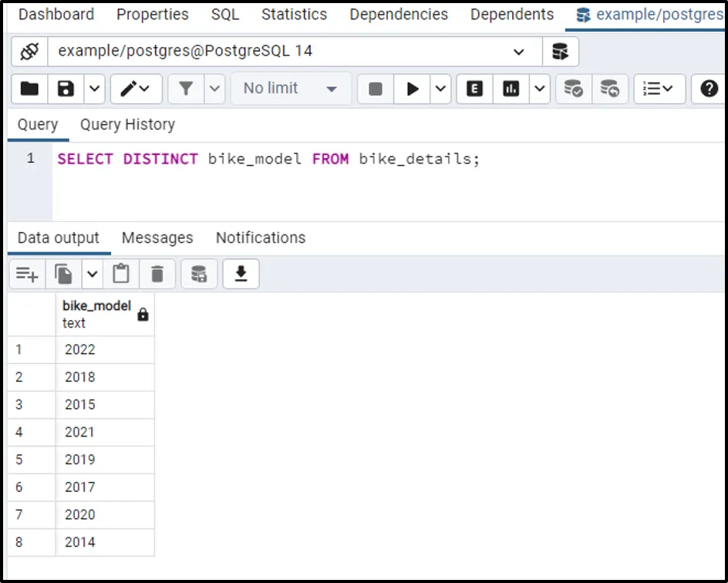Click Add row icon in results toolbar
The height and width of the screenshot is (583, 728).
(28, 274)
